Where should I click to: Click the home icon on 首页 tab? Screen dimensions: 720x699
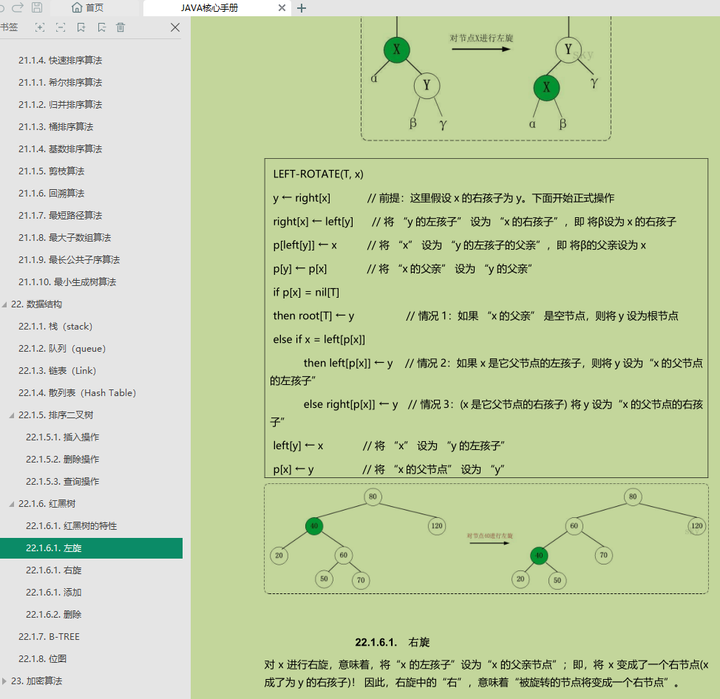coord(77,8)
